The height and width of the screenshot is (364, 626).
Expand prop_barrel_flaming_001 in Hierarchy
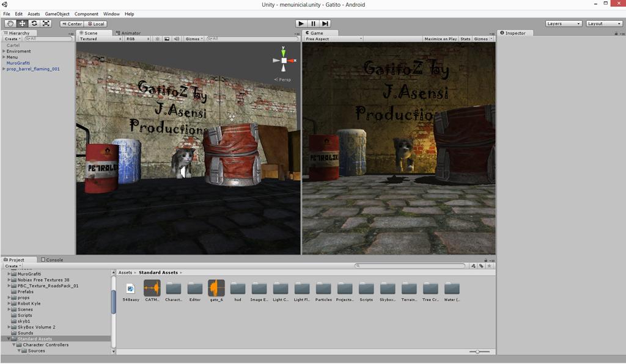[4, 68]
